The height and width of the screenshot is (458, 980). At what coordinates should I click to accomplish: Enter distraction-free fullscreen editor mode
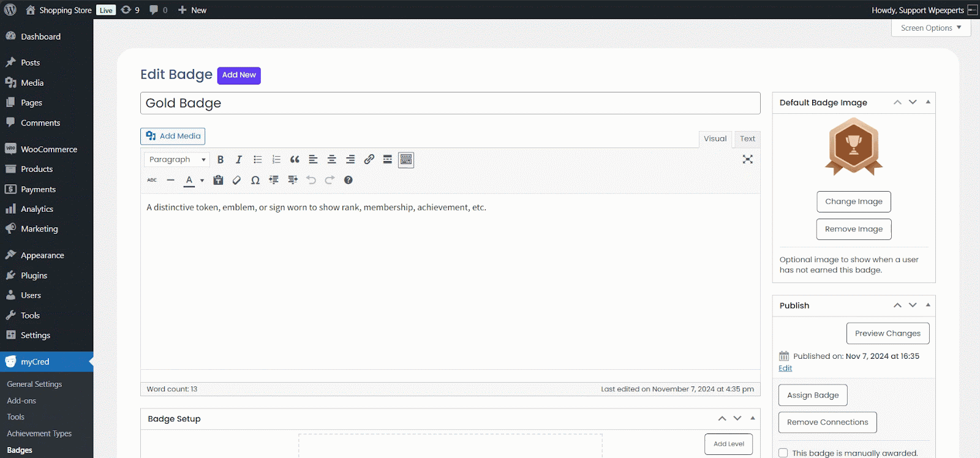tap(747, 159)
